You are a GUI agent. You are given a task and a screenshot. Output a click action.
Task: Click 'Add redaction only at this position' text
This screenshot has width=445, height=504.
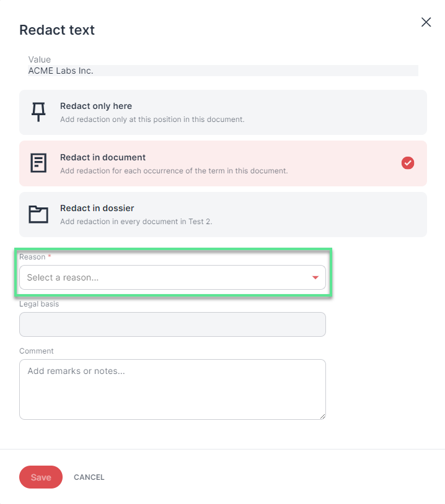click(x=152, y=119)
